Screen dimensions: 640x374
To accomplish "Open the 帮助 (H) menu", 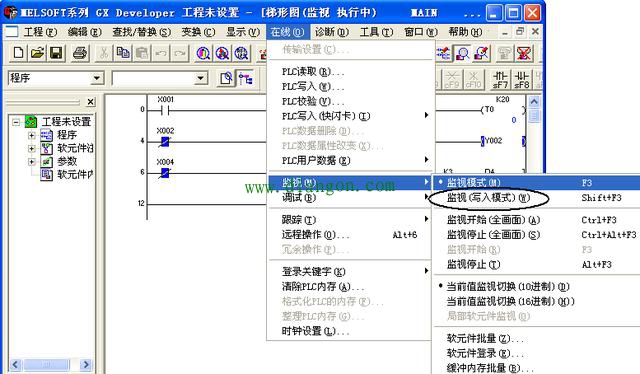I will pos(465,32).
